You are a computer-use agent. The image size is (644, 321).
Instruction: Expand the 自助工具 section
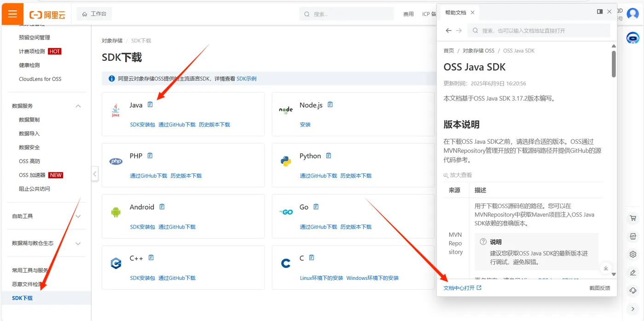coord(78,216)
